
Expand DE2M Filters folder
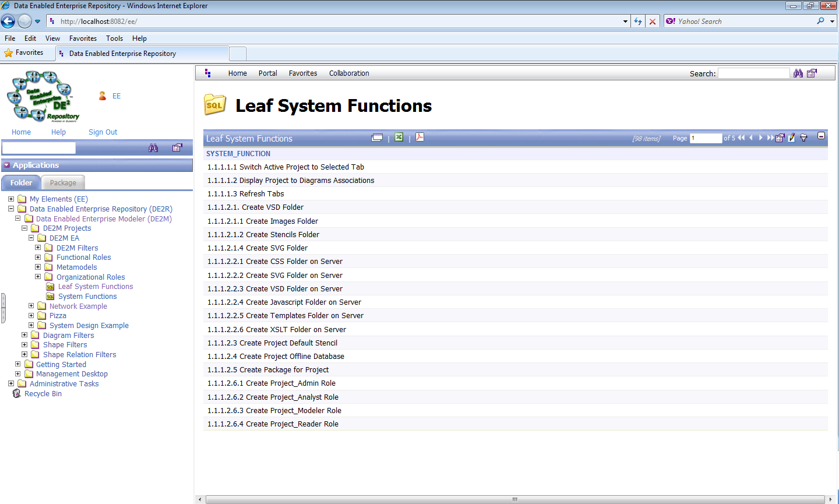(38, 248)
